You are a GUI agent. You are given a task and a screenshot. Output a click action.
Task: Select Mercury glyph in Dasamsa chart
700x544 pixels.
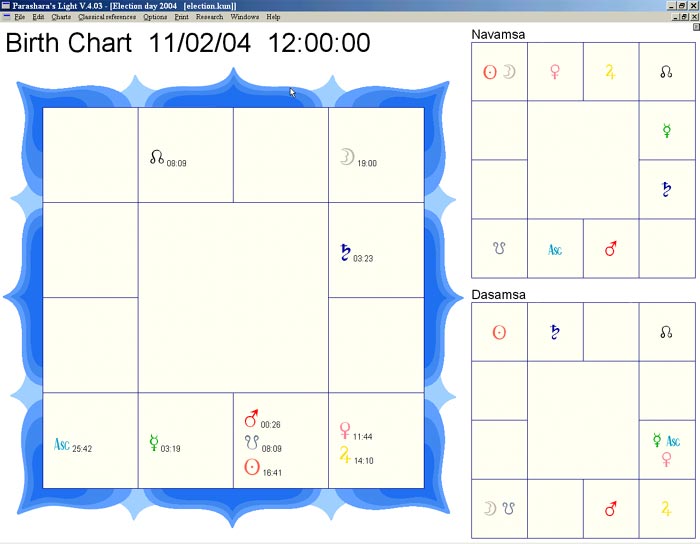pyautogui.click(x=657, y=440)
